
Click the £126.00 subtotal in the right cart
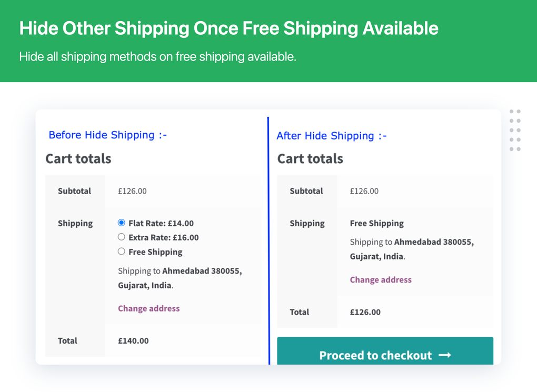pyautogui.click(x=363, y=191)
